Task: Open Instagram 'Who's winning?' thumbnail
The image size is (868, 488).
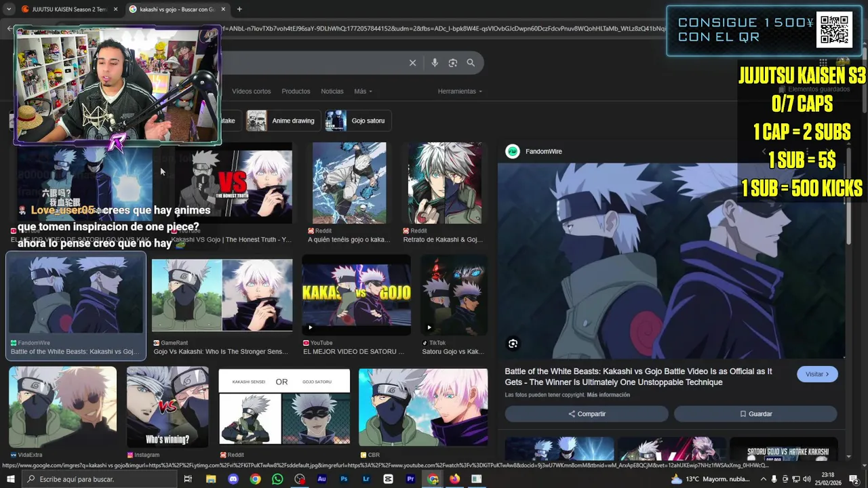Action: pos(167,407)
